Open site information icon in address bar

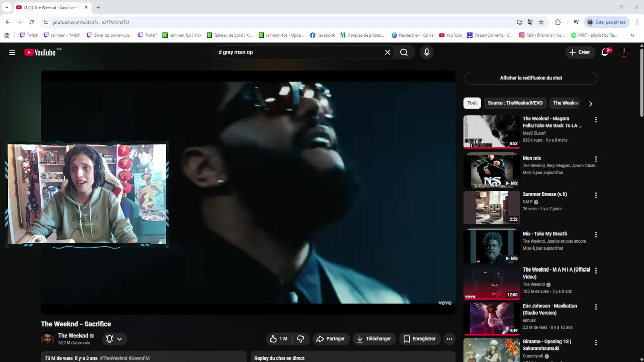[45, 22]
